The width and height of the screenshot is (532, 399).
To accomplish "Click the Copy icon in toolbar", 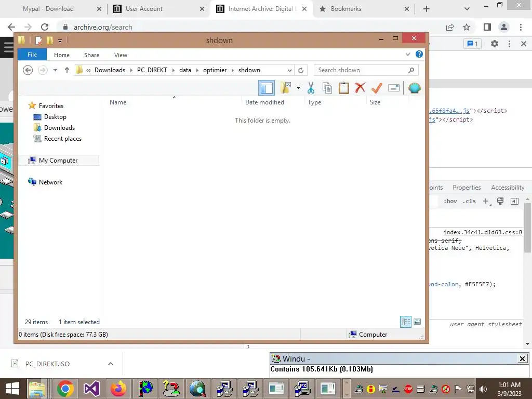I will [327, 88].
